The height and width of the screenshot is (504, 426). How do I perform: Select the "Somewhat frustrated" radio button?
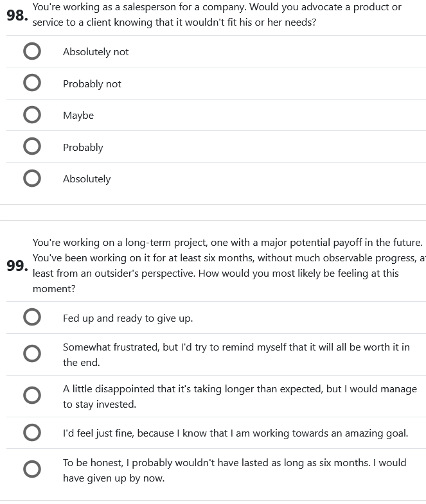32,354
